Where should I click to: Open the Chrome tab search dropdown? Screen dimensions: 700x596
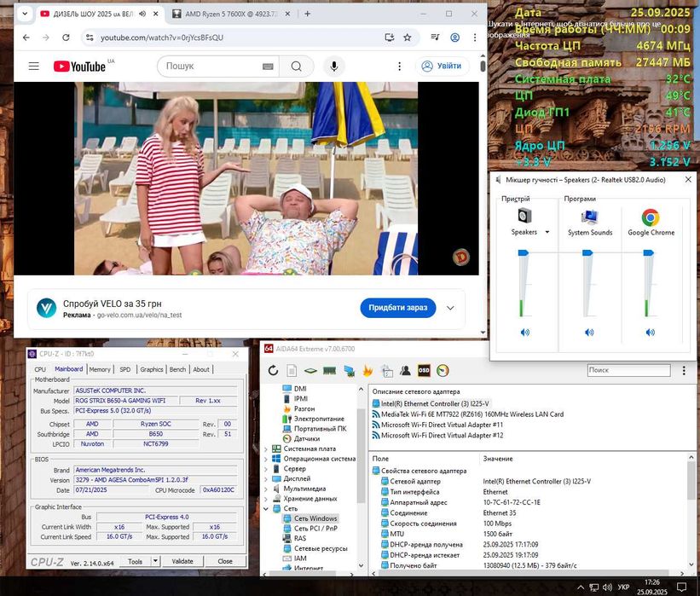(x=25, y=14)
